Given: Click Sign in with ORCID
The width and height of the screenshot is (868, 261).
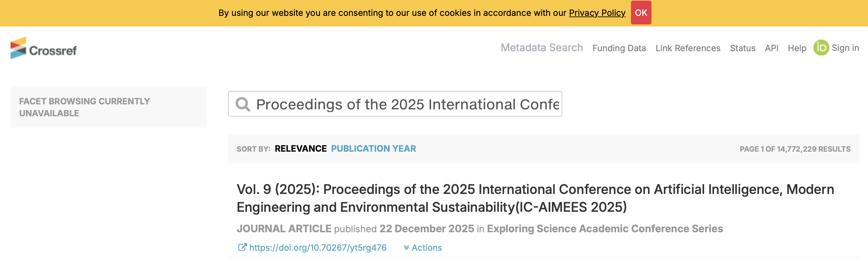Looking at the screenshot, I should [x=845, y=48].
